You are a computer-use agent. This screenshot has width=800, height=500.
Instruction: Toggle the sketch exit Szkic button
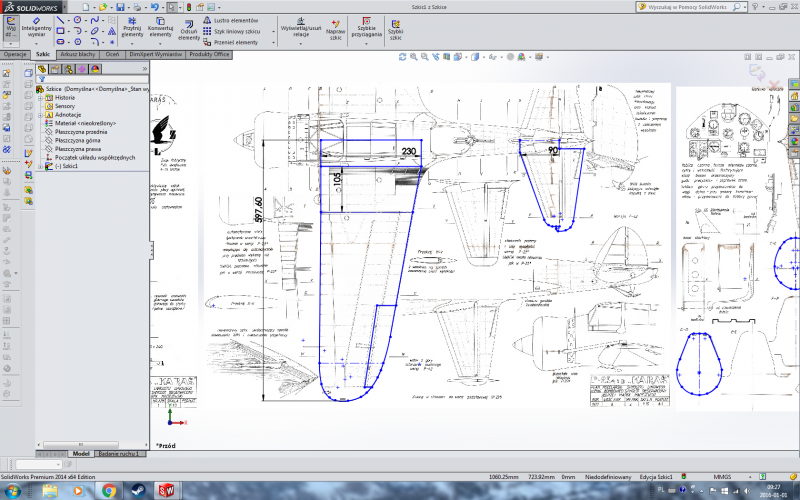11,25
